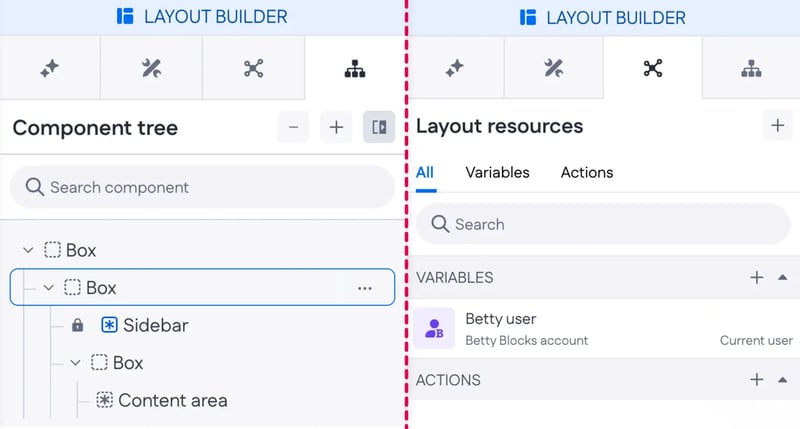Toggle the component tree panel layout button

tap(379, 127)
